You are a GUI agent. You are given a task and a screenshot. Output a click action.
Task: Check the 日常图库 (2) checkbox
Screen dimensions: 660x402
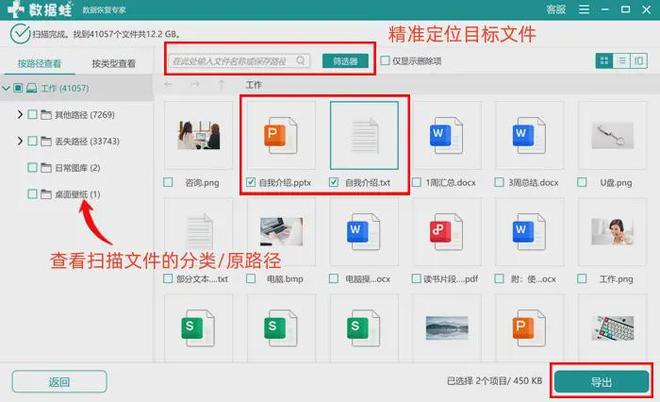[32, 168]
